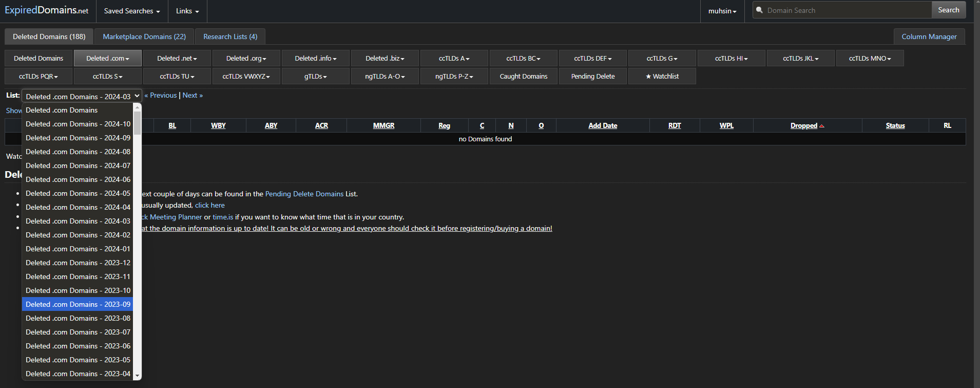Select Deleted .com Domains - 2024-09 option

pyautogui.click(x=78, y=138)
